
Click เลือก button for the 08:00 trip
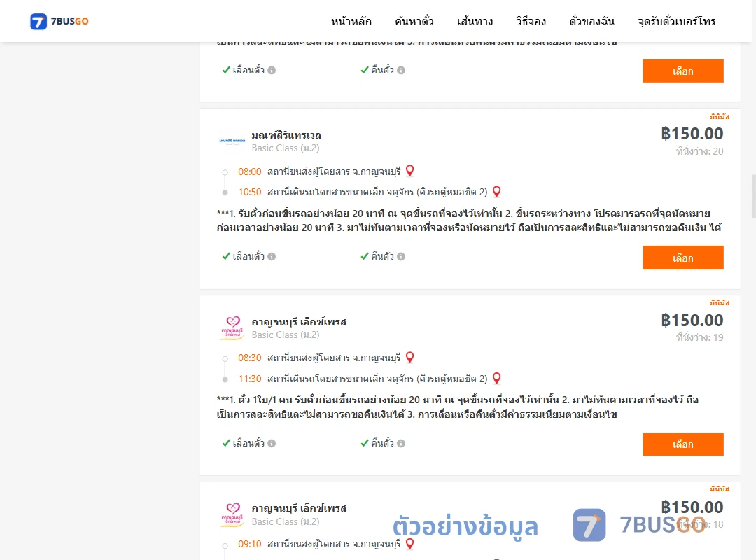pos(682,258)
